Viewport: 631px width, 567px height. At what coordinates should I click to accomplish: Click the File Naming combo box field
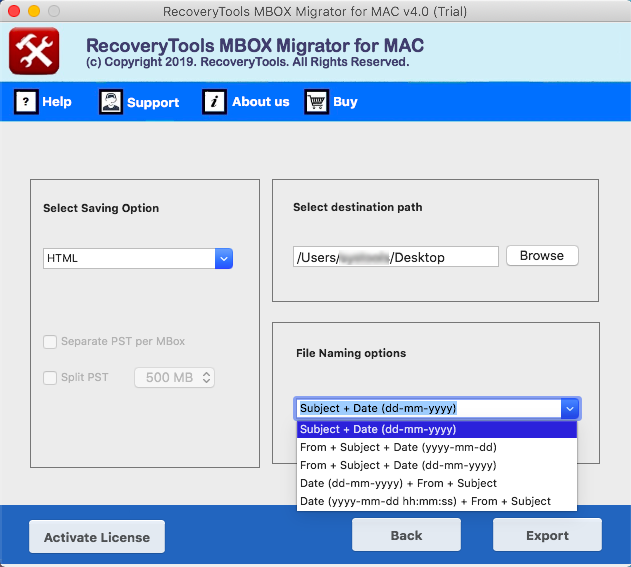pos(429,408)
